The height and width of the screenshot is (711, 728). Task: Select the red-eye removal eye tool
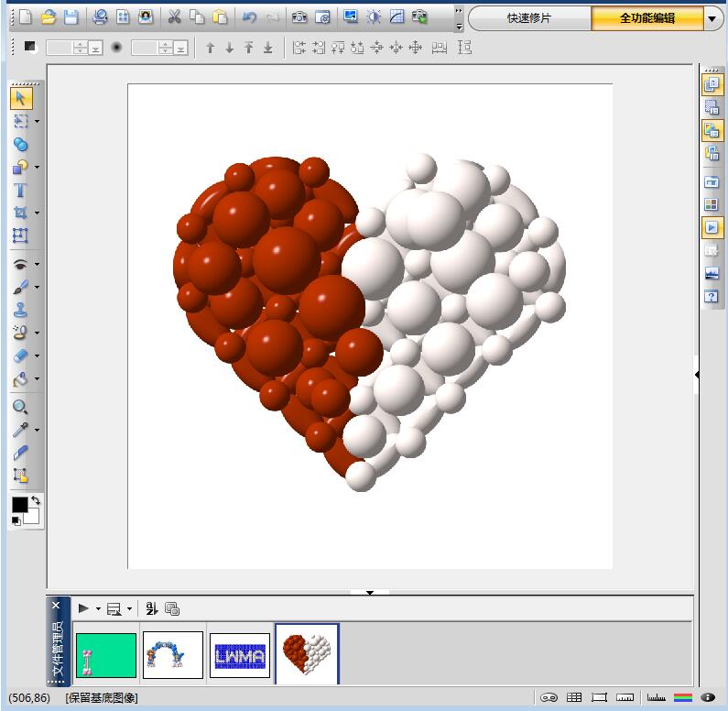(x=20, y=264)
